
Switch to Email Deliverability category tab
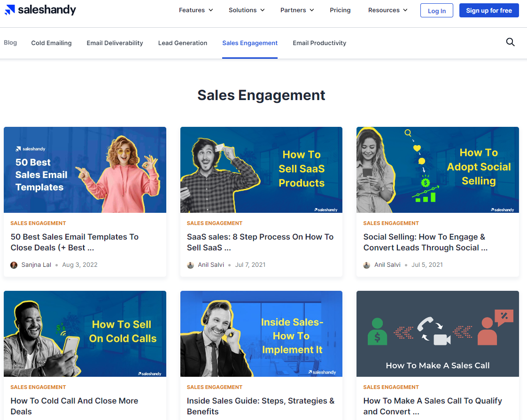115,43
